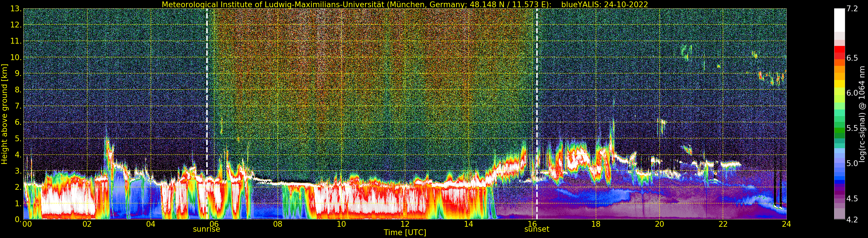Image resolution: width=868 pixels, height=238 pixels.
Task: Click the "10." height axis tick label
Action: pyautogui.click(x=16, y=57)
